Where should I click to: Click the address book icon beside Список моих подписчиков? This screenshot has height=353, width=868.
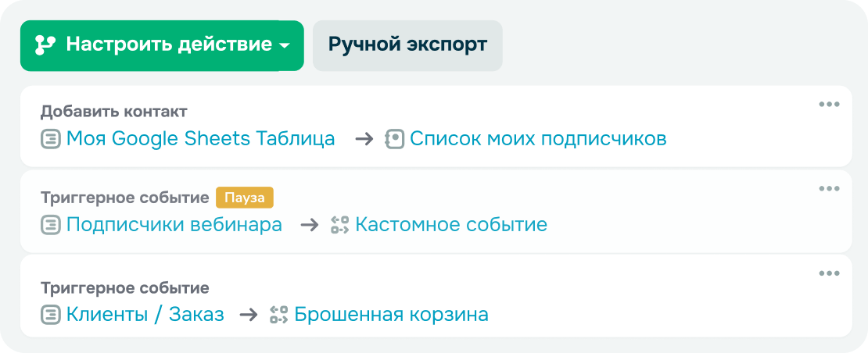point(395,140)
